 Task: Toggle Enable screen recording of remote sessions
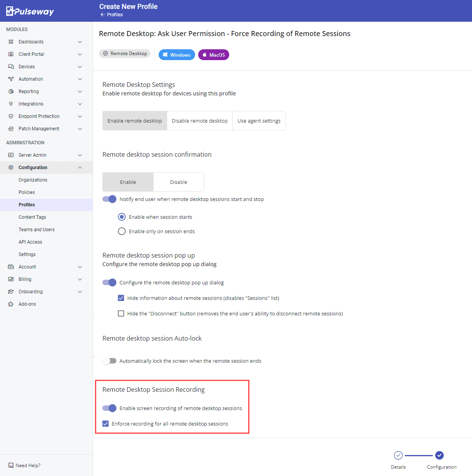[x=109, y=408]
